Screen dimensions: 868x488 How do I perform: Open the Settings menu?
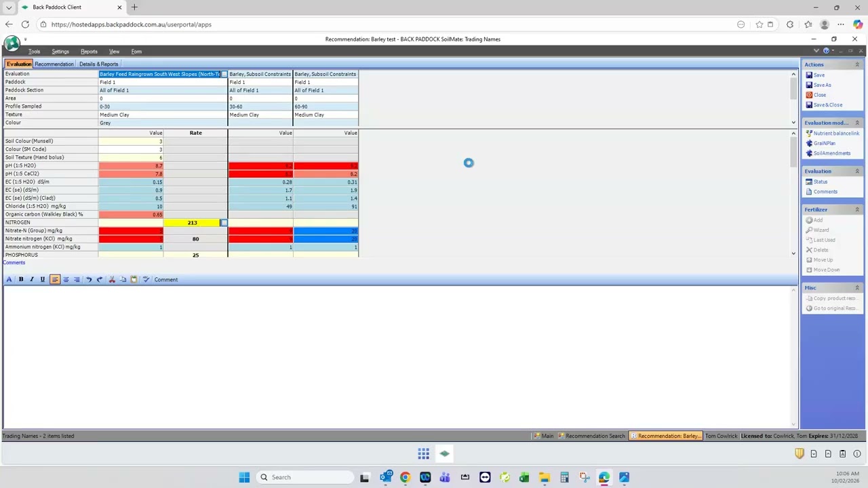click(x=60, y=52)
